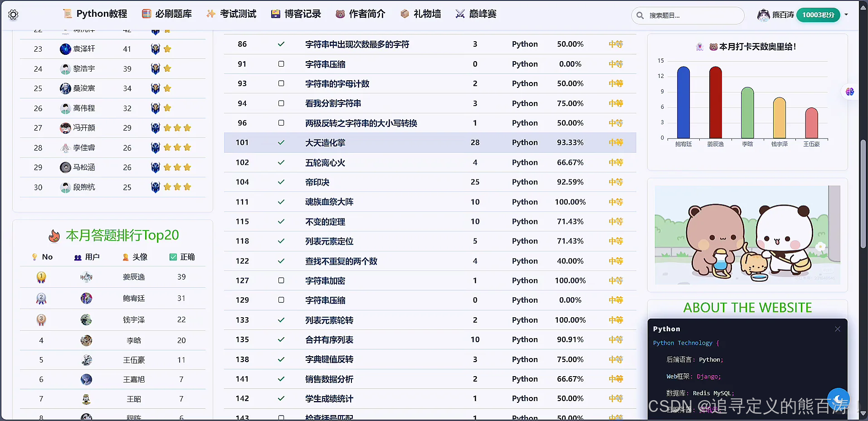Toggle checkbox for problem 91 字符串压缩
The width and height of the screenshot is (868, 421).
pos(281,64)
